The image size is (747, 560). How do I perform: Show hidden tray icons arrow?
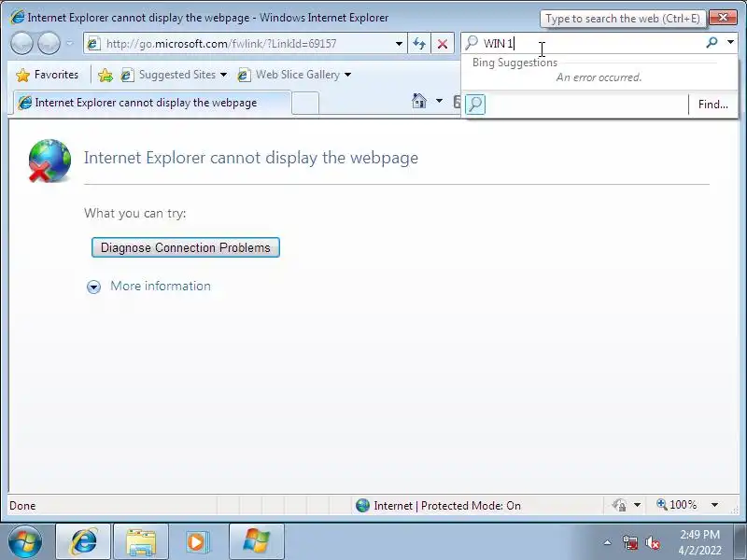(x=608, y=542)
